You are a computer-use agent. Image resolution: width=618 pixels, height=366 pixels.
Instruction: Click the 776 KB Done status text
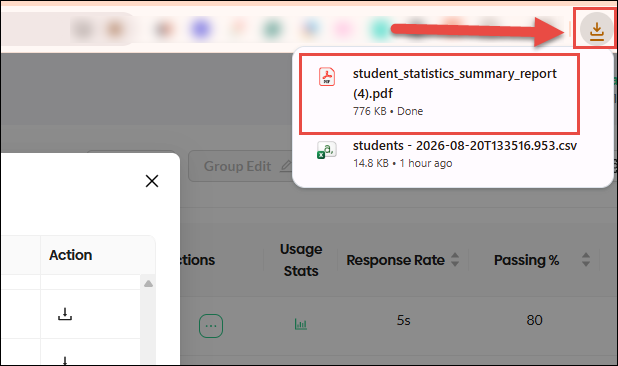point(388,111)
